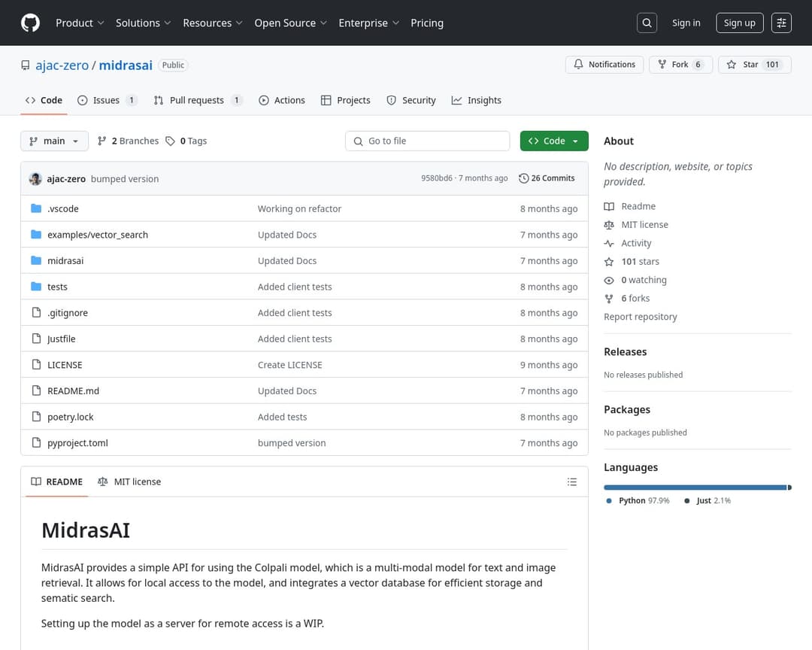Image resolution: width=812 pixels, height=650 pixels.
Task: Click the Notifications button
Action: coord(604,64)
